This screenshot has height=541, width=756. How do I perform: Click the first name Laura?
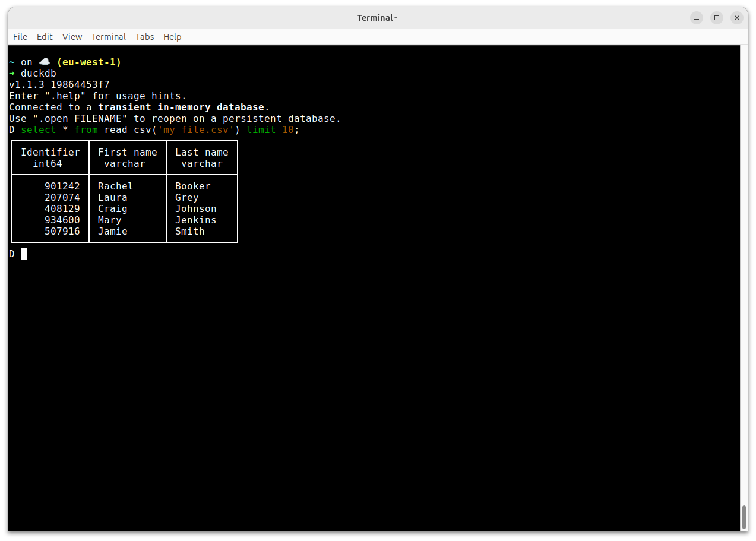113,197
